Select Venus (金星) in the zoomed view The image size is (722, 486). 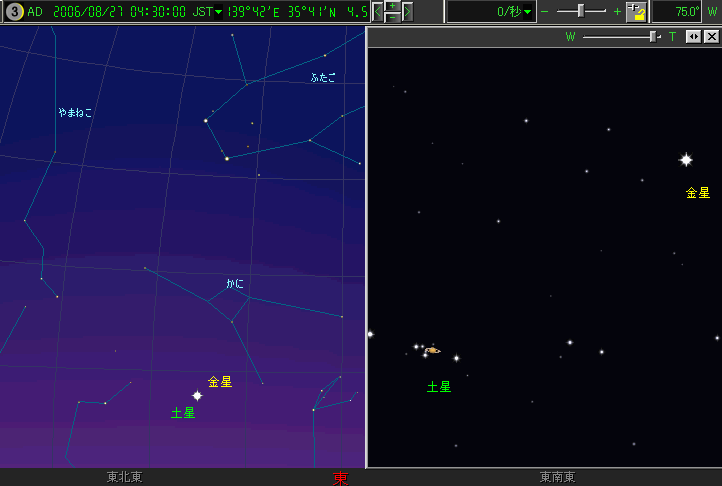pos(686,160)
